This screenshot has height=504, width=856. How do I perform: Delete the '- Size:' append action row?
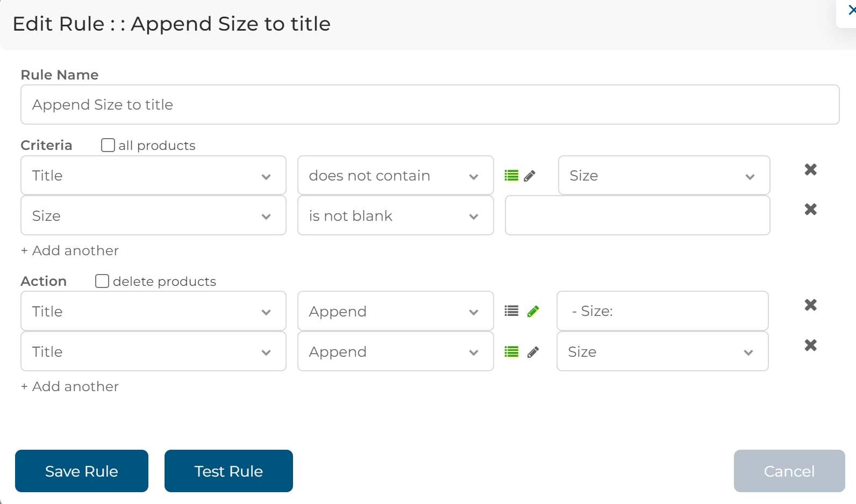pyautogui.click(x=810, y=305)
